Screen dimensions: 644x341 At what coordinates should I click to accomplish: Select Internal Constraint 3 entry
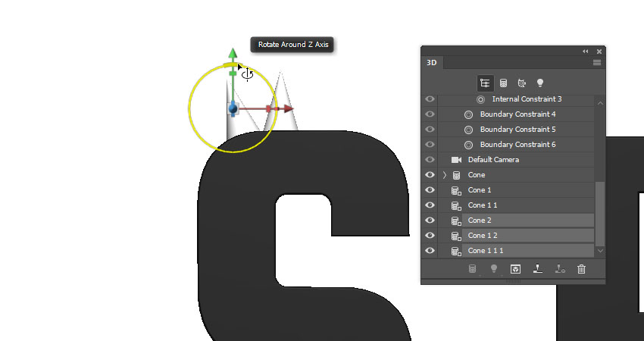coord(527,99)
